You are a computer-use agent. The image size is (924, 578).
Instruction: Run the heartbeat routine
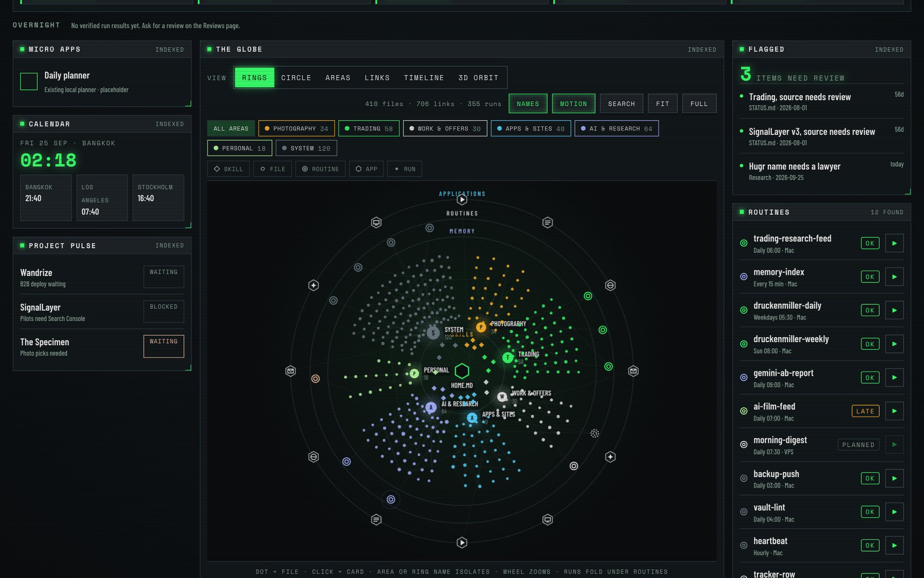click(894, 546)
